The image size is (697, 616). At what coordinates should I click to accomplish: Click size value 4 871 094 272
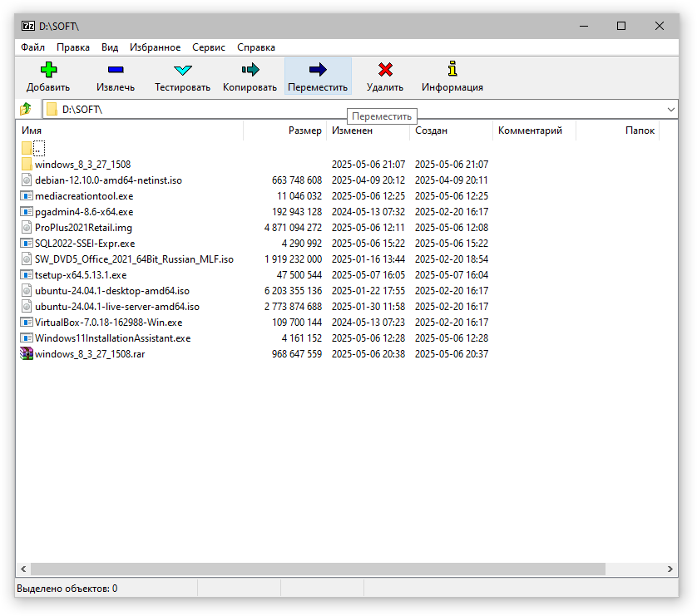[293, 228]
